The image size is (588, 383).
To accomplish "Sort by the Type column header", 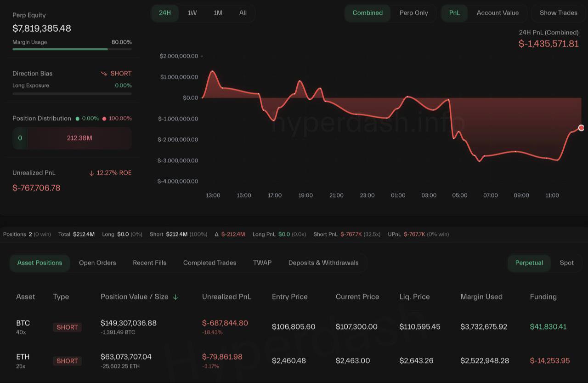I will [x=61, y=297].
